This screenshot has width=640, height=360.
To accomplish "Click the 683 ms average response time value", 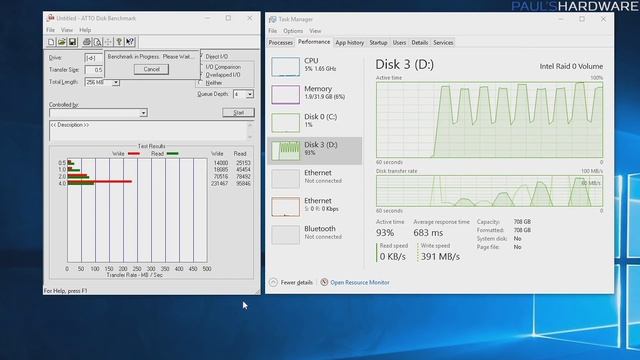I will coord(428,233).
